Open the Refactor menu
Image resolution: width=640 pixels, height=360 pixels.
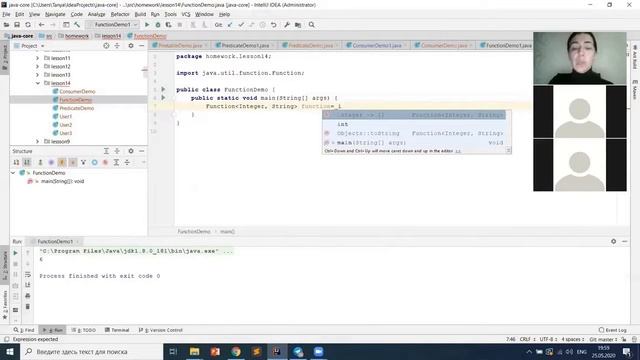[x=120, y=14]
